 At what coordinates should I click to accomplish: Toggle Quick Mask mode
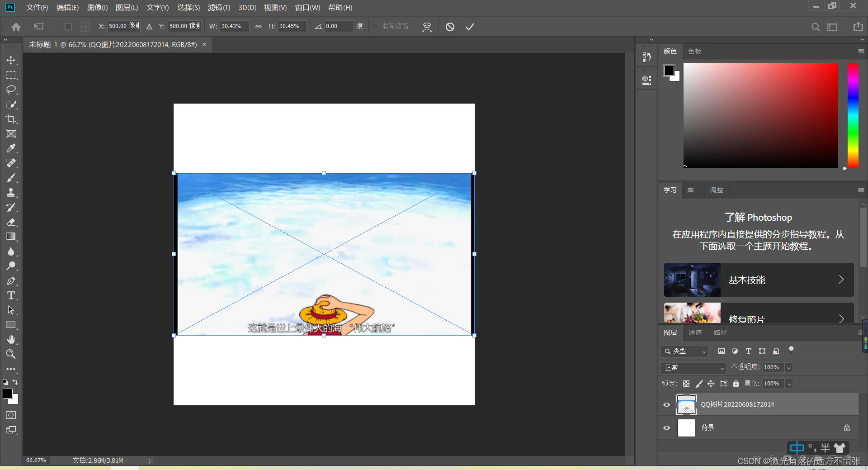11,415
